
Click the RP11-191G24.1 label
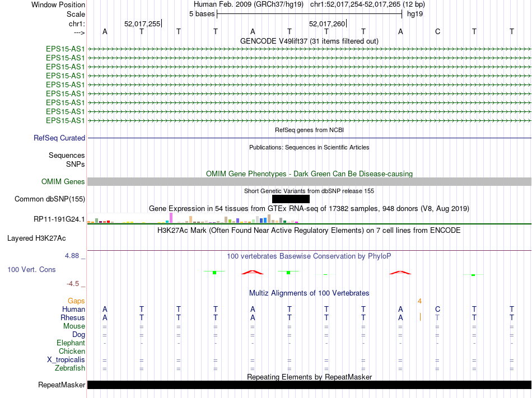tap(59, 219)
